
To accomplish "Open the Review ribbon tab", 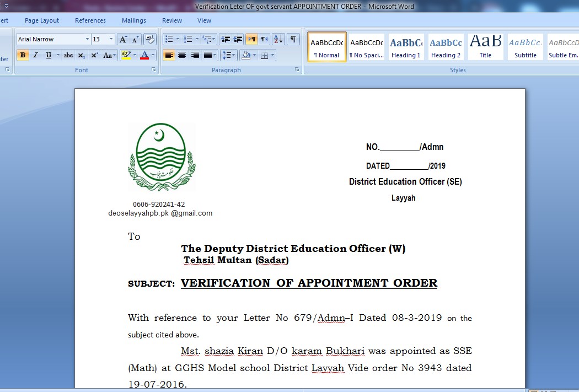I will [x=171, y=20].
